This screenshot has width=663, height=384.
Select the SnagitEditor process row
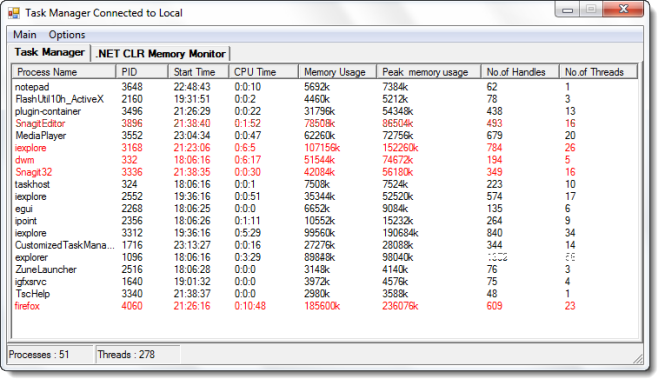point(325,123)
